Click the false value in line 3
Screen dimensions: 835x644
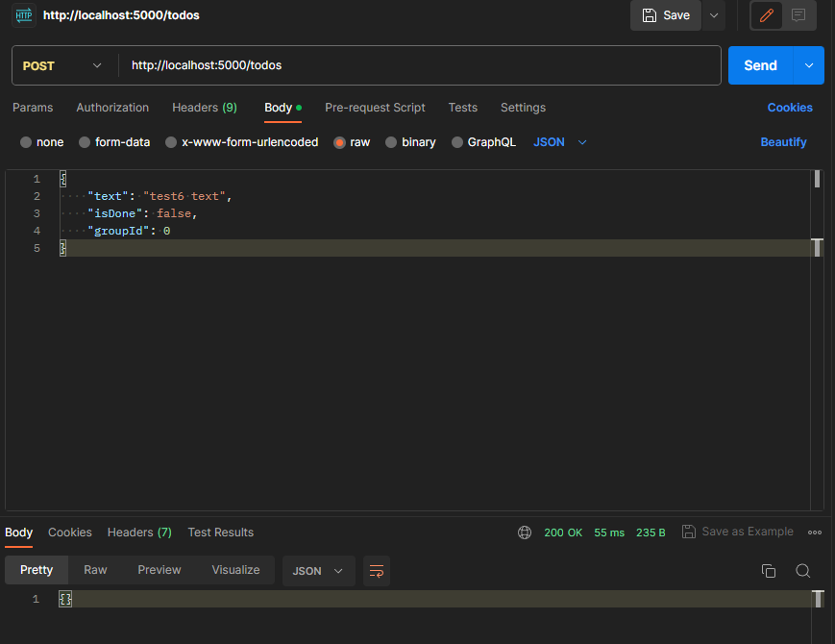174,213
